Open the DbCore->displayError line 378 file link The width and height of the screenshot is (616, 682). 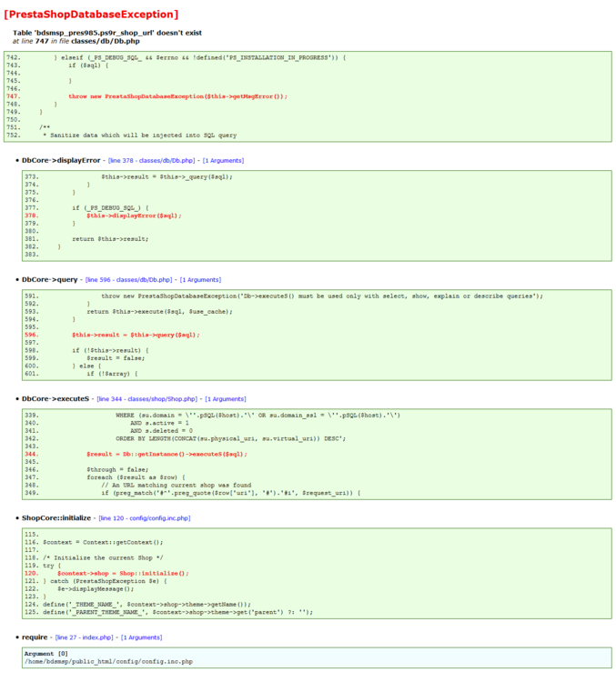coord(151,160)
